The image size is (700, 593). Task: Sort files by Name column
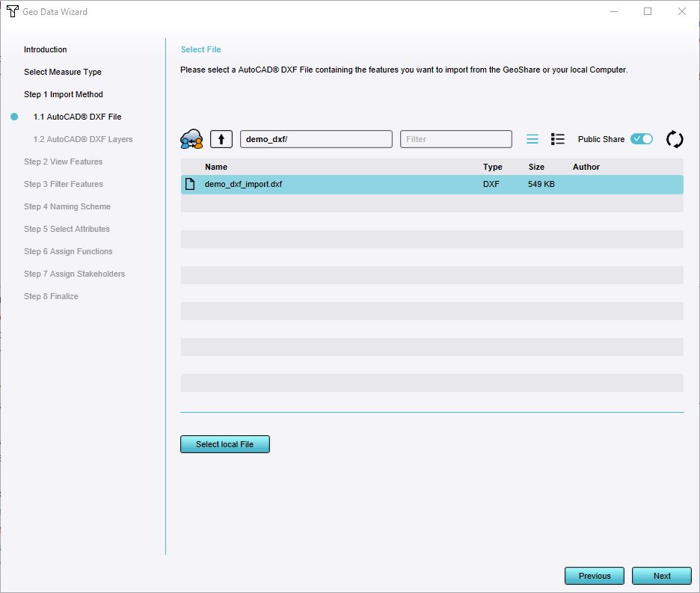click(216, 167)
